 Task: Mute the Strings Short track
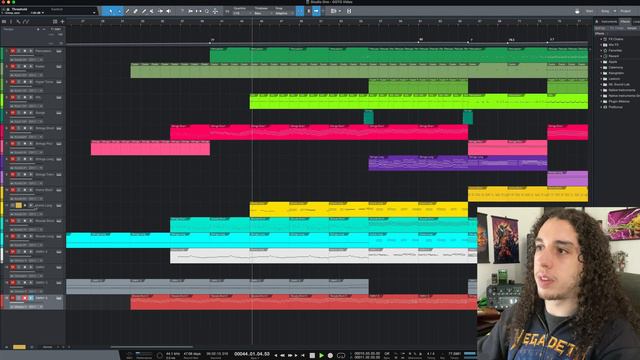click(x=13, y=128)
